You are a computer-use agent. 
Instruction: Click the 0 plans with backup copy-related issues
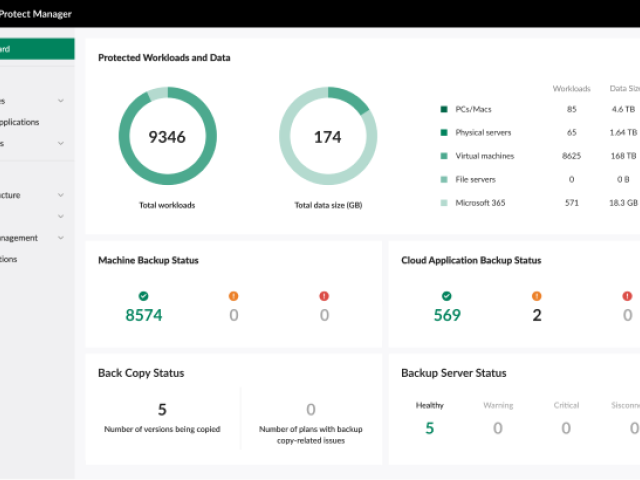pos(311,409)
